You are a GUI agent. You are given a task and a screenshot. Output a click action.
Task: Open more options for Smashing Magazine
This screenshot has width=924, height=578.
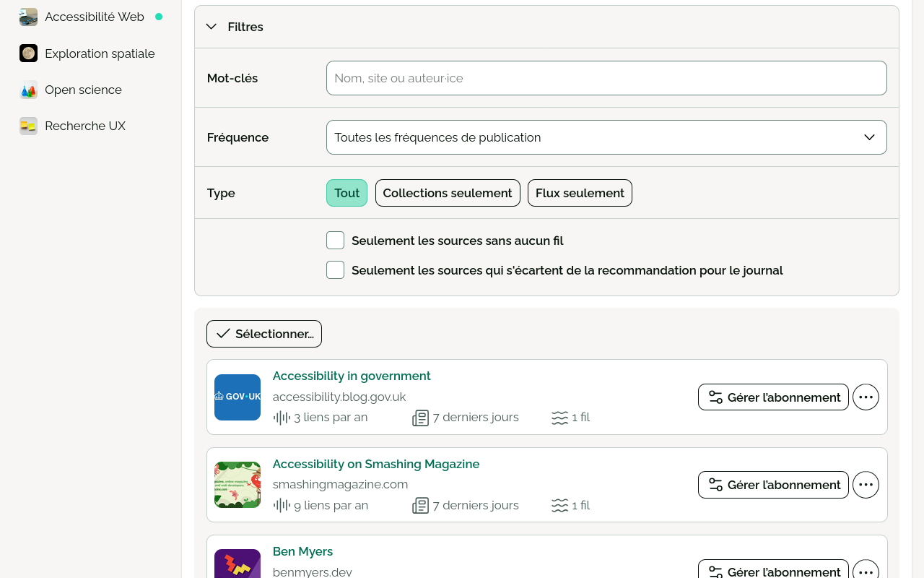(866, 485)
